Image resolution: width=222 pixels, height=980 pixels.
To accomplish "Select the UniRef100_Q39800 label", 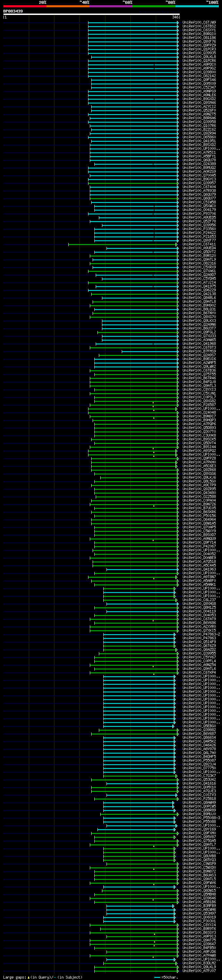I will click(x=199, y=72).
